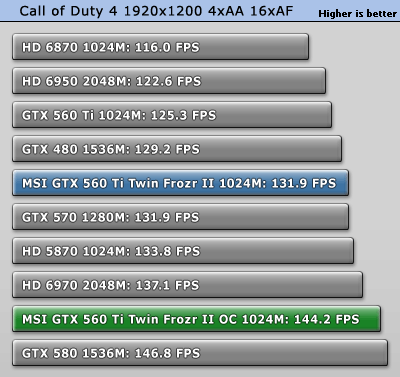Click the 131.9 FPS value on blue bar
Image resolution: width=400 pixels, height=377 pixels.
pos(304,183)
